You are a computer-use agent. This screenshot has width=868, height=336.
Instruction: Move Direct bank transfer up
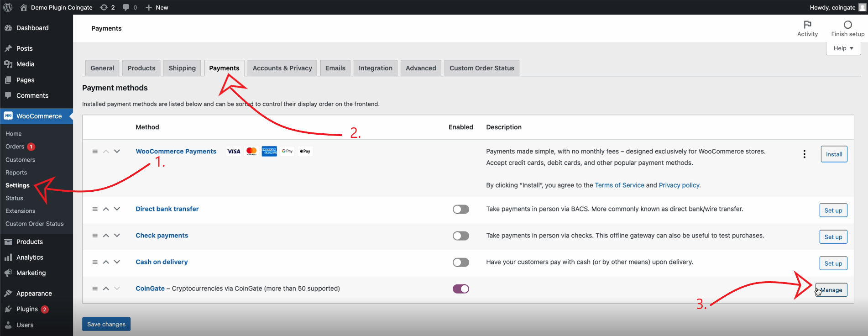click(106, 209)
